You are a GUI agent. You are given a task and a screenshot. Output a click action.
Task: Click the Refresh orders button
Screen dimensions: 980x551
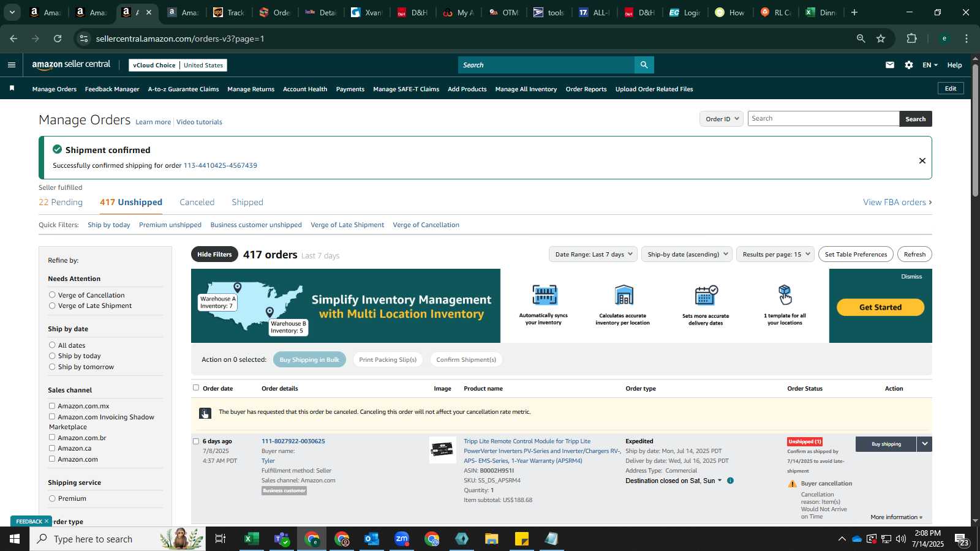pyautogui.click(x=914, y=254)
